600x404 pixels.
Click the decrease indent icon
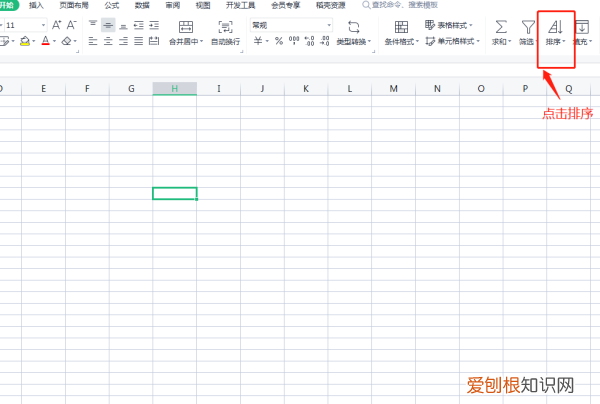(139, 25)
